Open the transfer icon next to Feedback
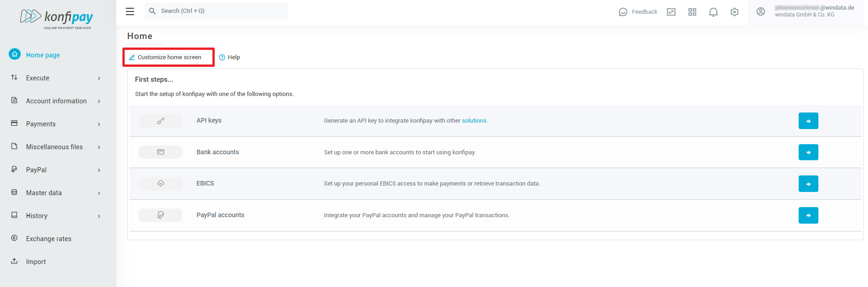The width and height of the screenshot is (868, 287). pyautogui.click(x=671, y=12)
